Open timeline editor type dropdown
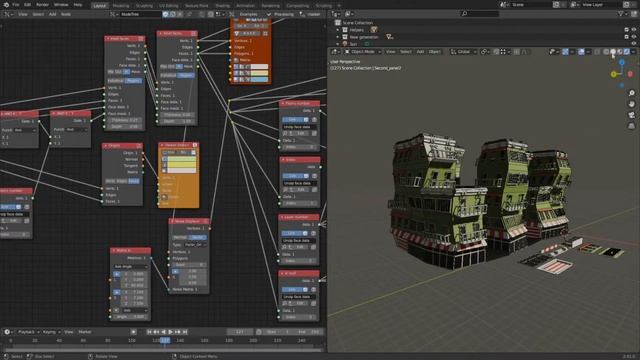 tap(8, 332)
